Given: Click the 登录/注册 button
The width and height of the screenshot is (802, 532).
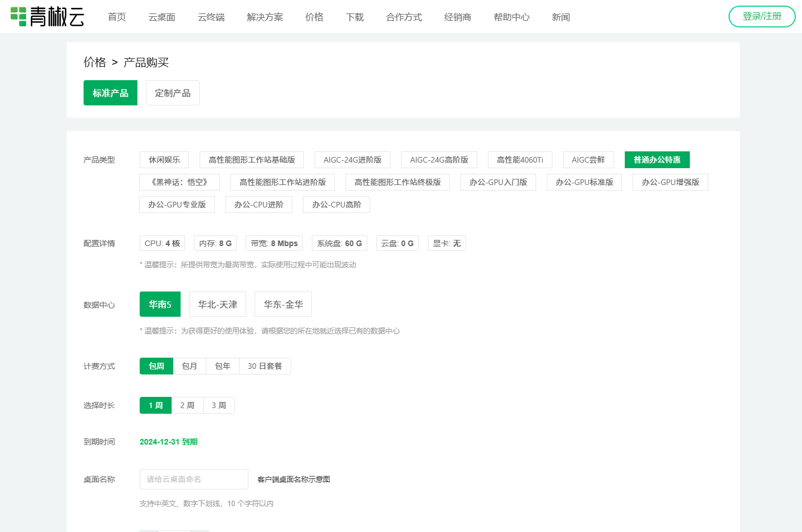Looking at the screenshot, I should click(762, 16).
